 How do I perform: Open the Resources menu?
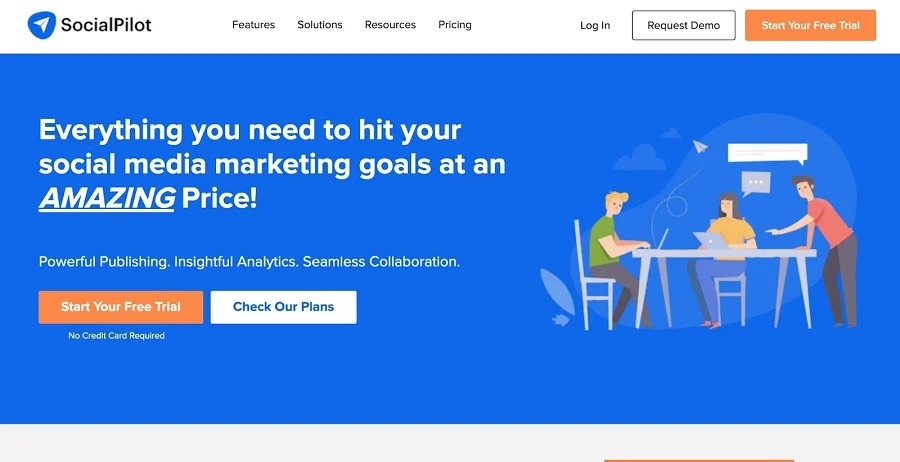[x=390, y=25]
